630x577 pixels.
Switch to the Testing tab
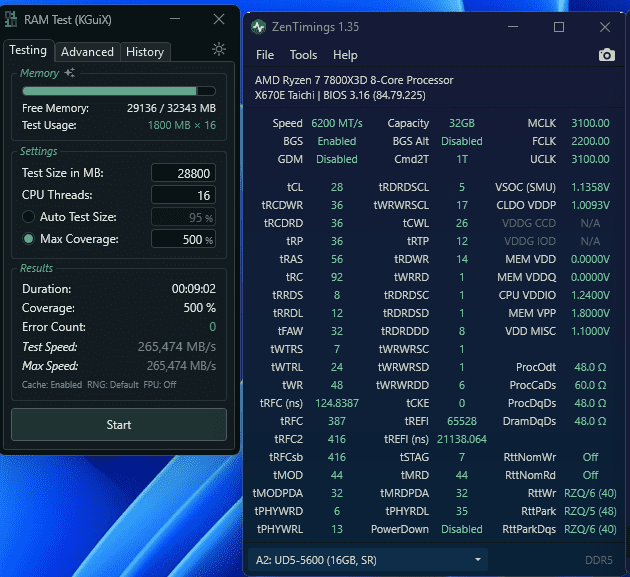28,50
